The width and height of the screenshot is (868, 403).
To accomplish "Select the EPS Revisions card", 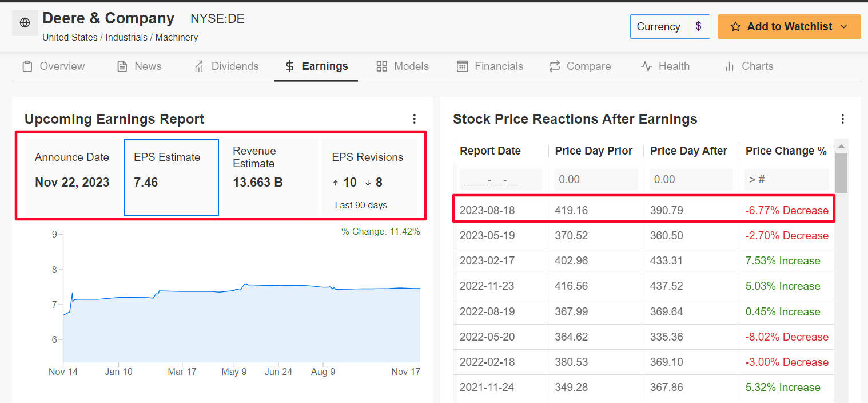I will (x=369, y=177).
